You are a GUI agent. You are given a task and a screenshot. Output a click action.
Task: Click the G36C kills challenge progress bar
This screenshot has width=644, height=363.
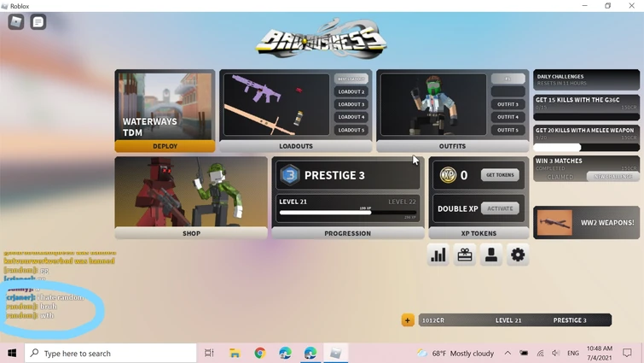pos(586,117)
